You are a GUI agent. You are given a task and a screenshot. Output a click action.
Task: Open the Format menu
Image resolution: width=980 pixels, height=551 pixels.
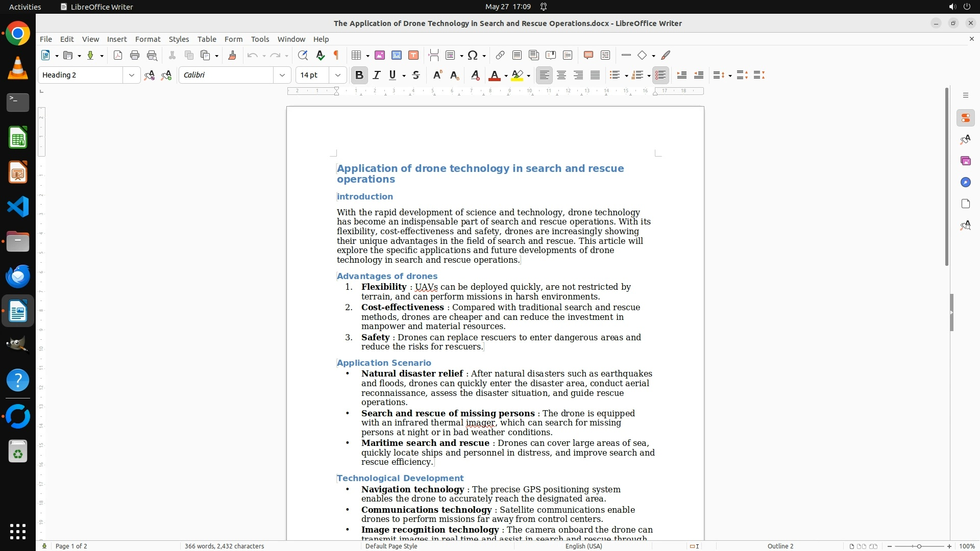click(x=148, y=39)
